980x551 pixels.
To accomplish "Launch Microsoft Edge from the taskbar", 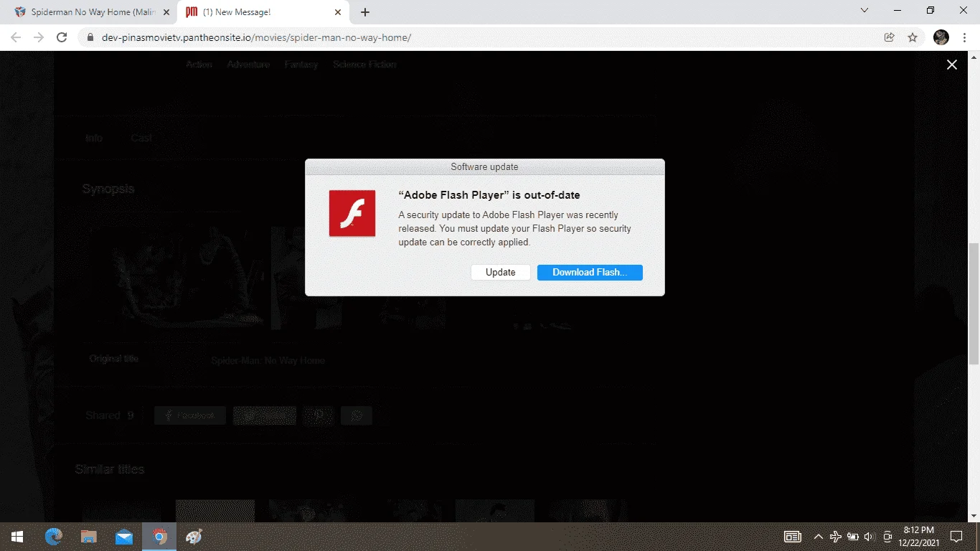I will (54, 537).
